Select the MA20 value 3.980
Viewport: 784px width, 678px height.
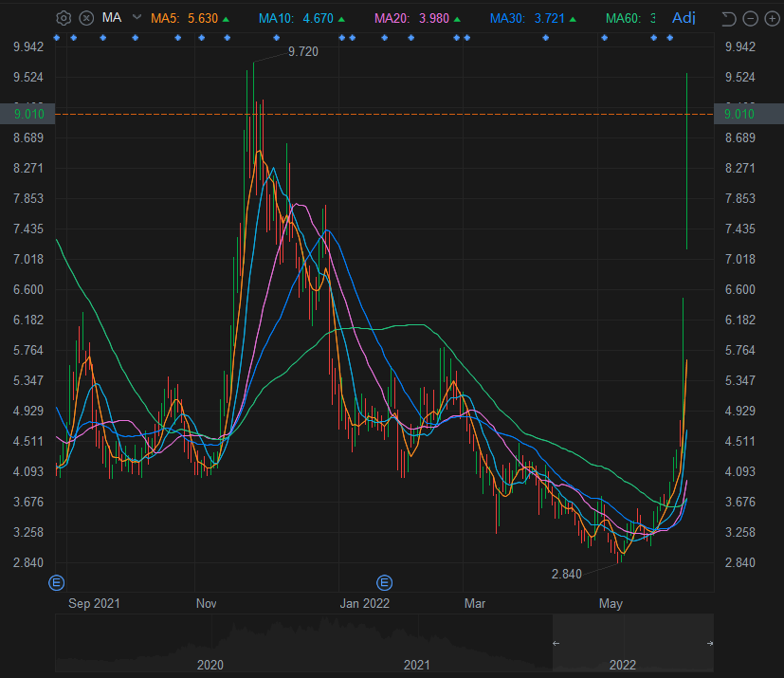click(x=434, y=19)
